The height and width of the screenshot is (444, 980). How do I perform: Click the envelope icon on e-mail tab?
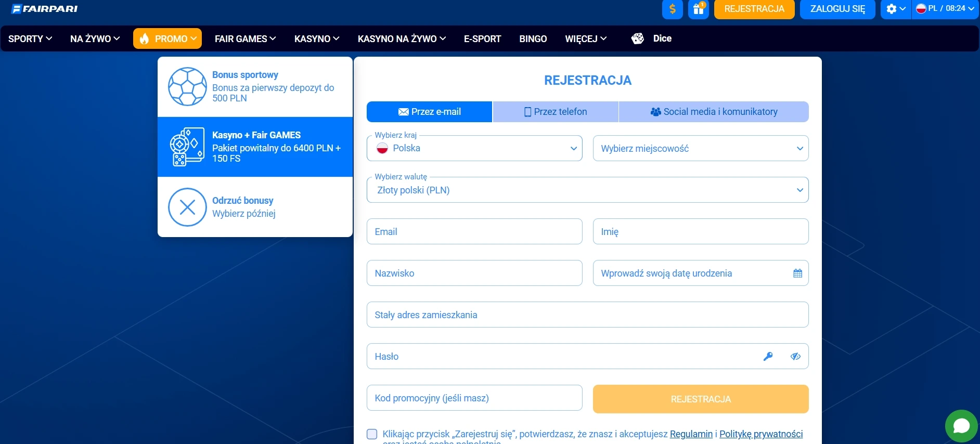coord(403,112)
